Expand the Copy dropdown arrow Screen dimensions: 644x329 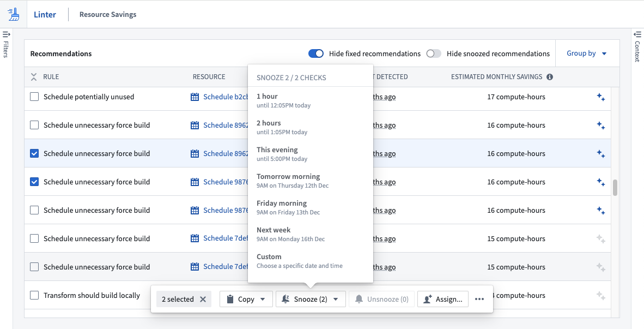[263, 300]
